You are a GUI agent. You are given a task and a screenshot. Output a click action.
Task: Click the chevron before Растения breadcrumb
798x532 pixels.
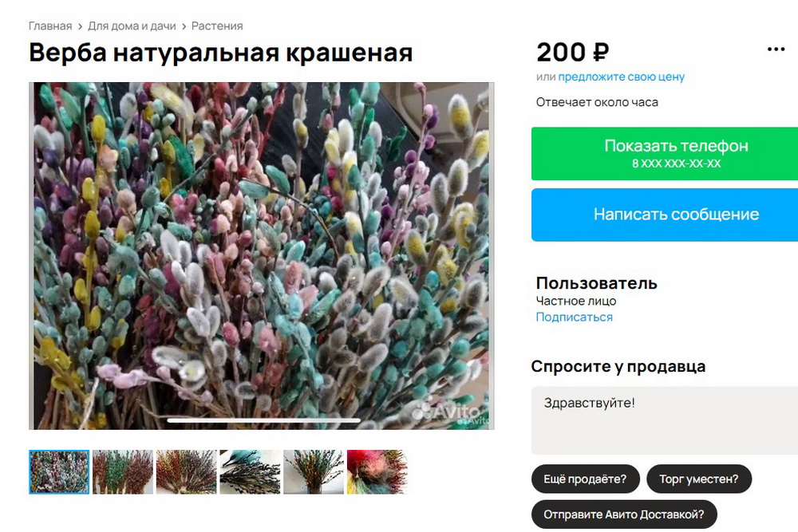pyautogui.click(x=184, y=26)
